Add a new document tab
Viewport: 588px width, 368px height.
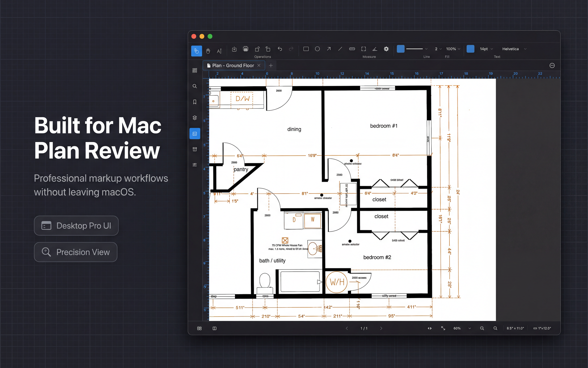(x=271, y=65)
